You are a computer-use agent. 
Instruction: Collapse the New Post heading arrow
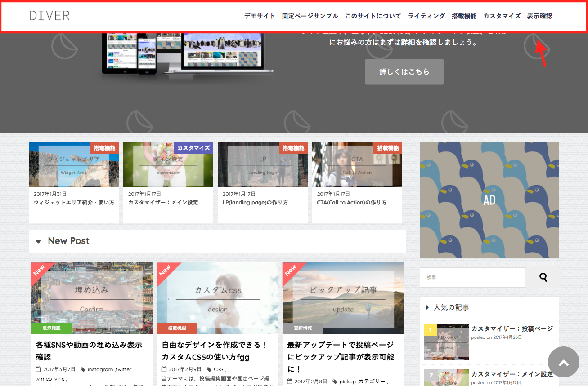point(38,241)
